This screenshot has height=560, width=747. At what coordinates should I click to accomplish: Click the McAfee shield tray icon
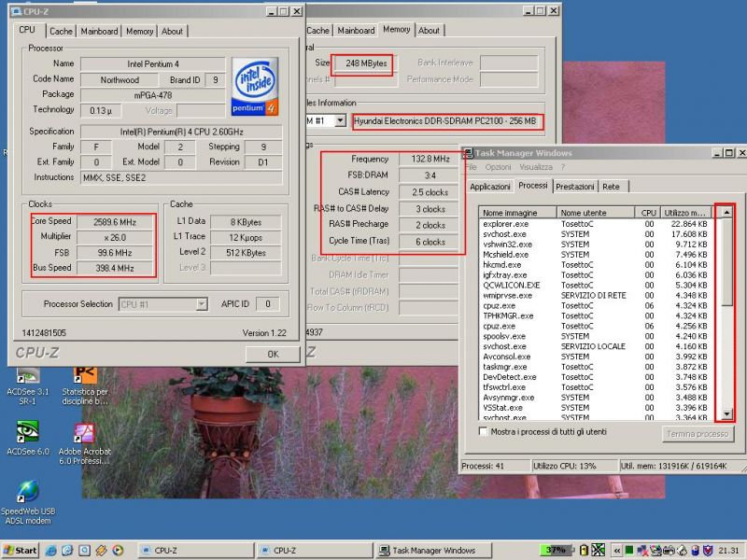708,551
